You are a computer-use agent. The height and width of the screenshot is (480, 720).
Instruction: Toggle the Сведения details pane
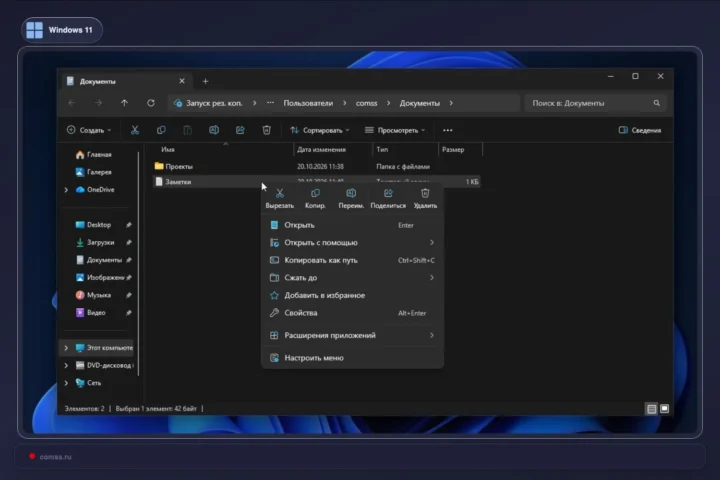(x=640, y=130)
